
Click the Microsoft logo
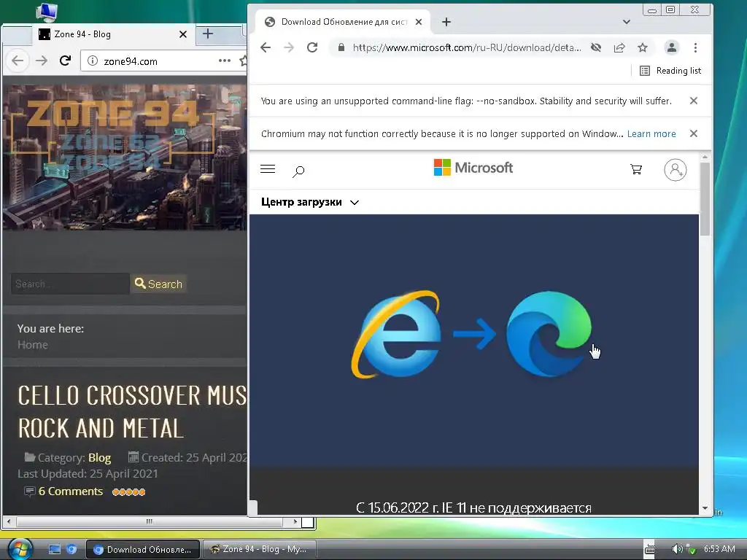click(473, 168)
